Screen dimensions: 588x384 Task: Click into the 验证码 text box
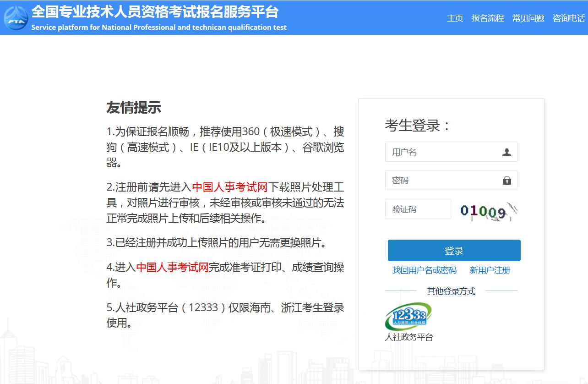pyautogui.click(x=418, y=209)
